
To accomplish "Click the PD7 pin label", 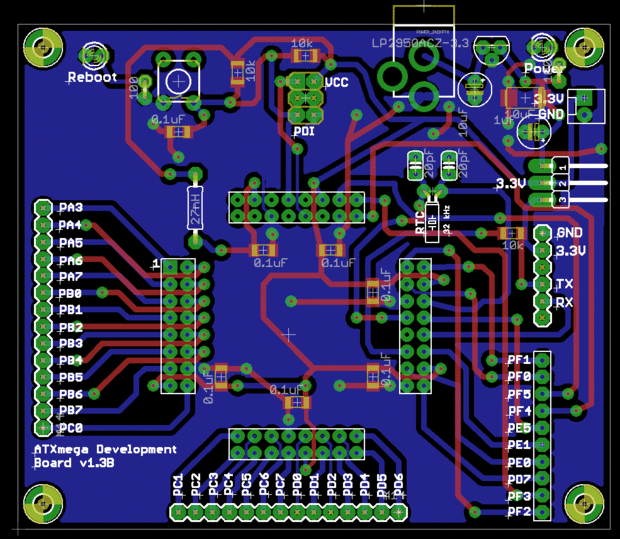I will [519, 479].
